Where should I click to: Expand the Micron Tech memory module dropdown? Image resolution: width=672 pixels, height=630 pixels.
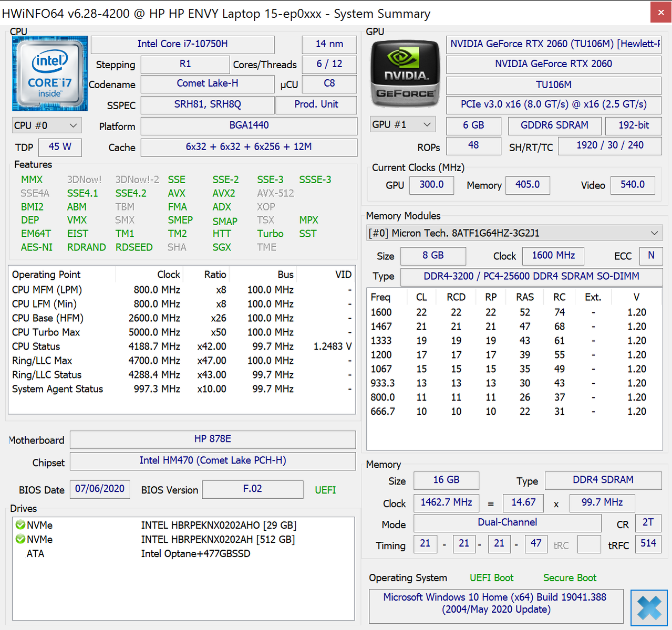(x=514, y=233)
